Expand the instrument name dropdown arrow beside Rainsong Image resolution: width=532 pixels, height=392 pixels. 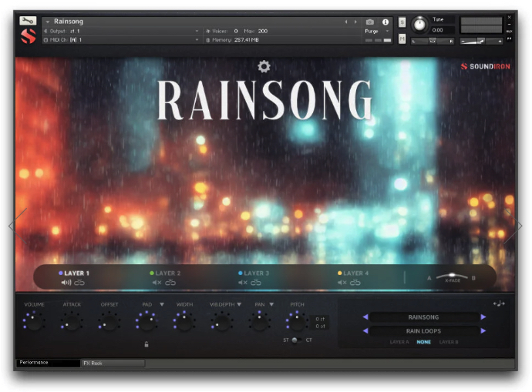click(48, 22)
